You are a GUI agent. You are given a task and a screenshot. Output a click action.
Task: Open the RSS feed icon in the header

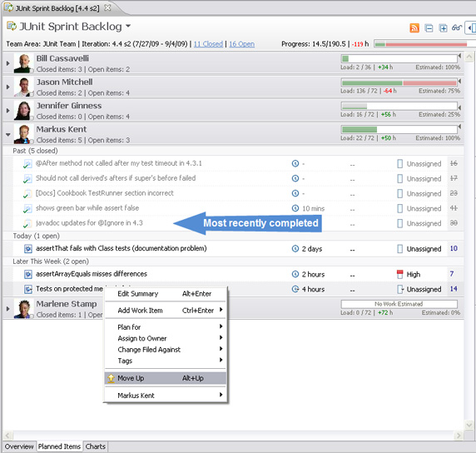414,28
